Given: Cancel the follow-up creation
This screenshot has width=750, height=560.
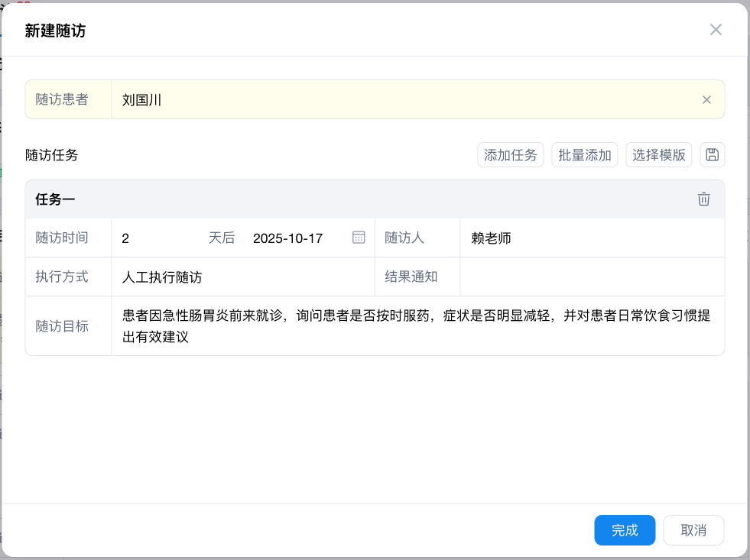Looking at the screenshot, I should pyautogui.click(x=693, y=530).
